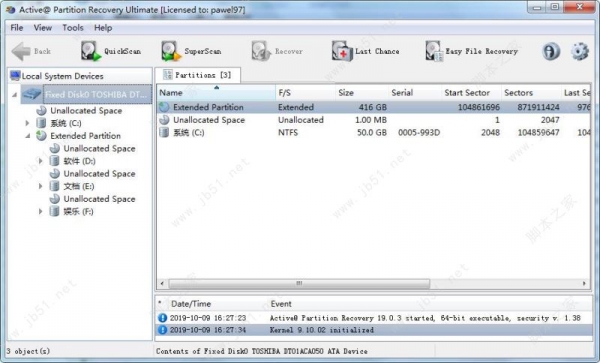Open the info/about round icon

[x=551, y=51]
